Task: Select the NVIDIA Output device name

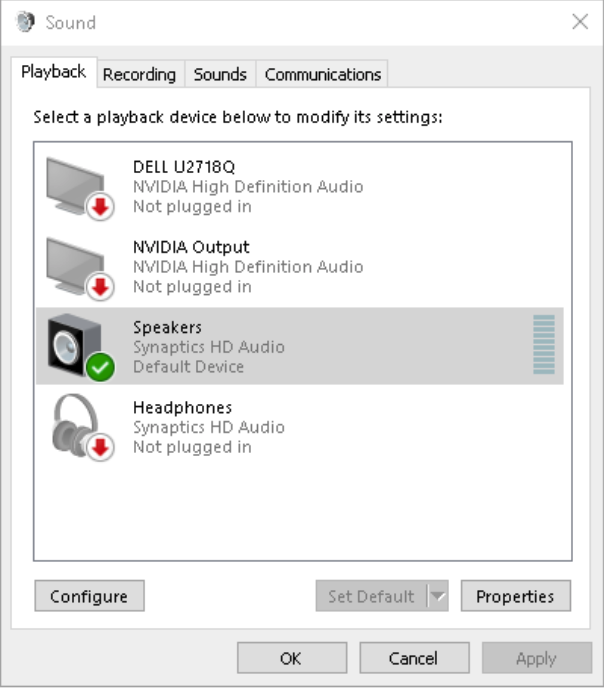Action: click(x=191, y=247)
